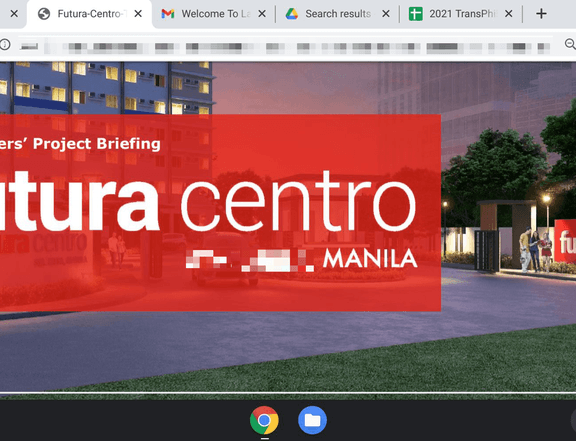Click the 'Project Briefing' heading text
The width and height of the screenshot is (576, 441).
click(x=97, y=144)
